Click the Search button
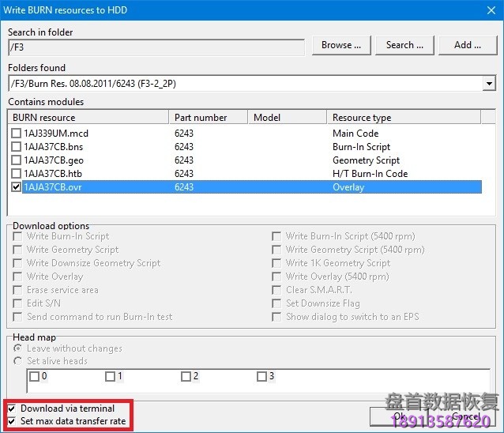 coord(404,45)
